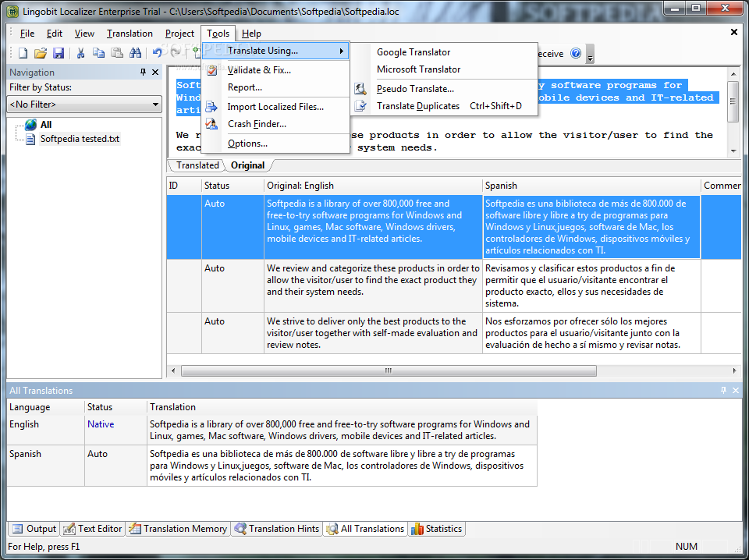Click the horizontal scrollbar thumb of the grid
This screenshot has height=560, width=749.
point(389,371)
